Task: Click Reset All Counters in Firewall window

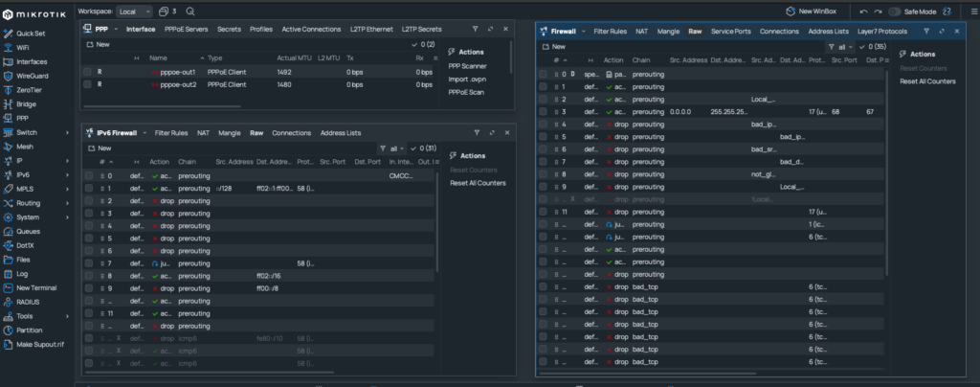Action: coord(927,81)
